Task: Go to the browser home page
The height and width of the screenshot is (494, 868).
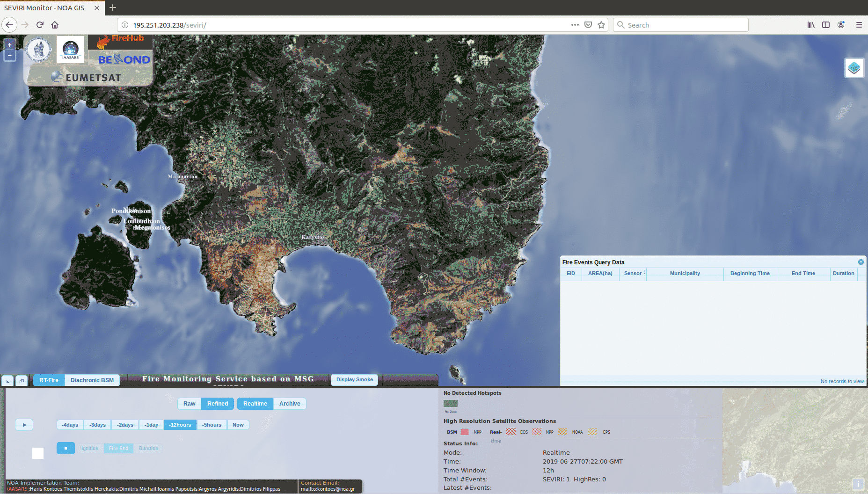Action: (55, 25)
